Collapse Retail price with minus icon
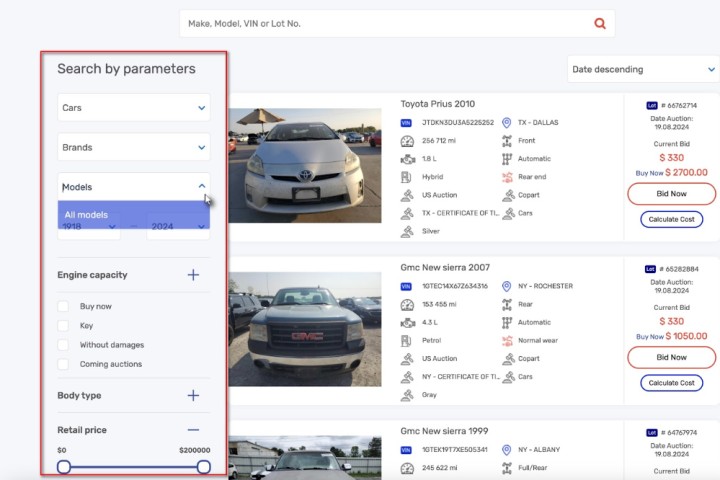 tap(193, 430)
